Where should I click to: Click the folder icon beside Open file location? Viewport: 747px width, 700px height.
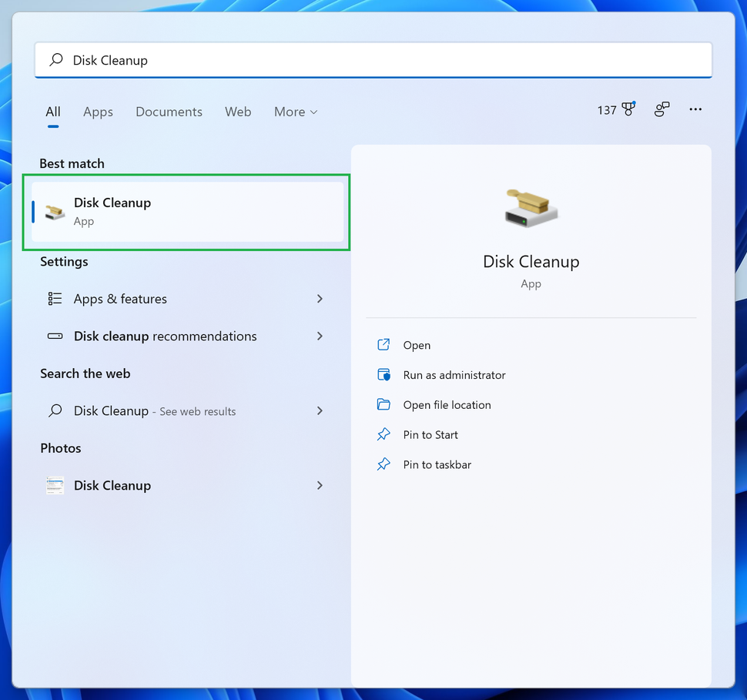pos(384,404)
